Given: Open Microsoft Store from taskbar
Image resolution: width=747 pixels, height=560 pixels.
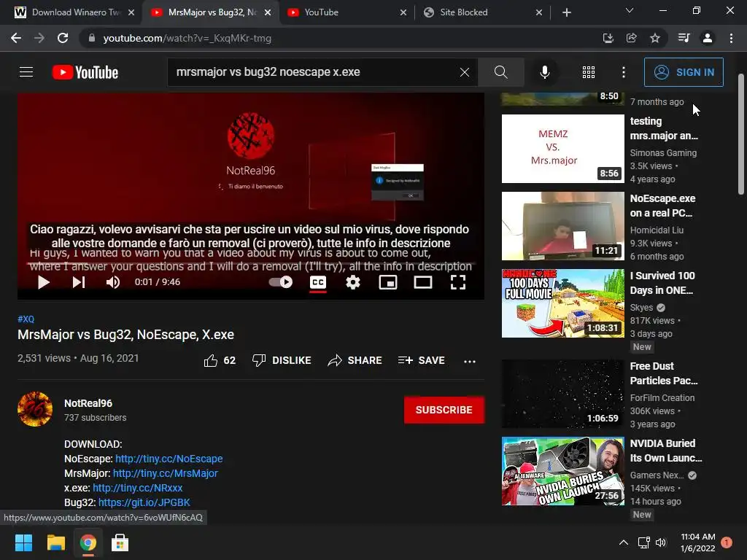Looking at the screenshot, I should [120, 542].
